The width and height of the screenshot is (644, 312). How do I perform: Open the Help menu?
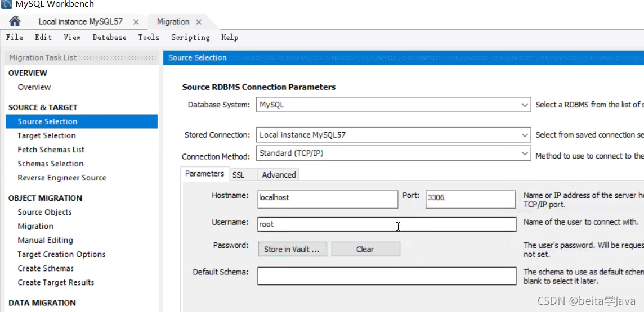click(x=230, y=37)
